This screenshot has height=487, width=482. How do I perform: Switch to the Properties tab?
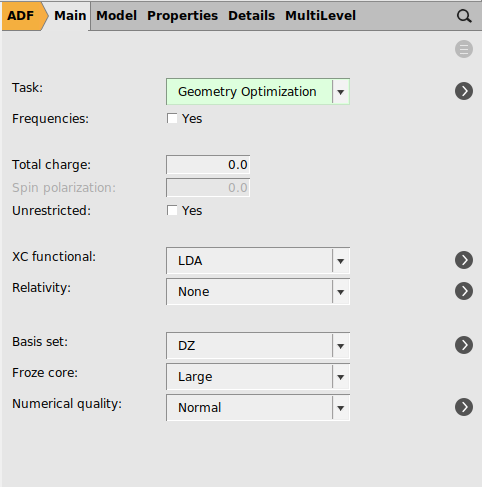(x=182, y=16)
